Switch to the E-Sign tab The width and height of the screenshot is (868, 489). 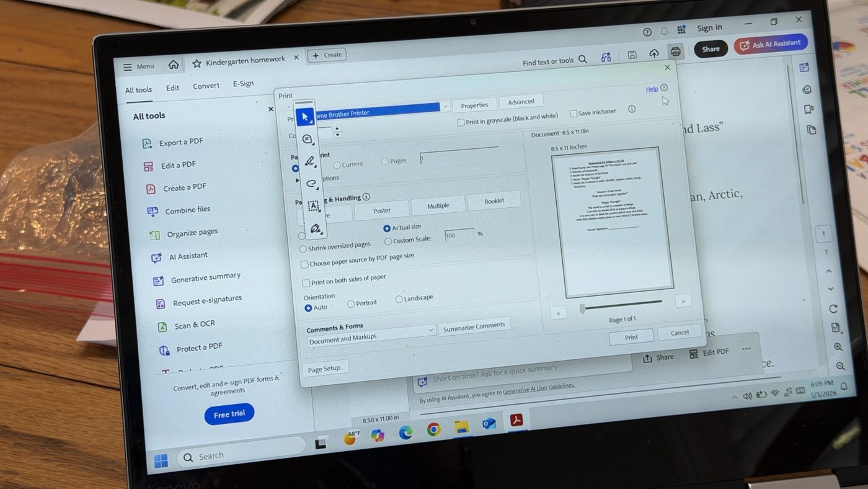[243, 84]
